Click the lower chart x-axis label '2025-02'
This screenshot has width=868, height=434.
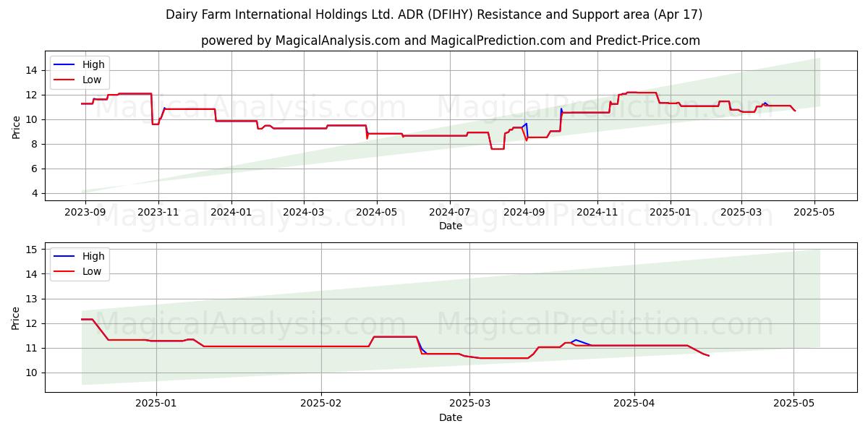320,405
